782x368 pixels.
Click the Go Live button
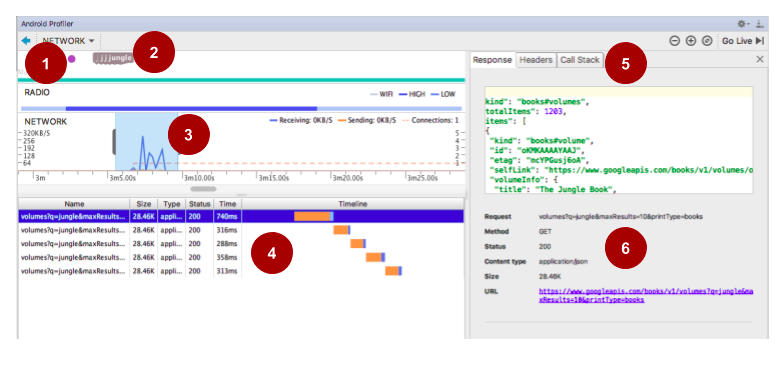coord(743,41)
